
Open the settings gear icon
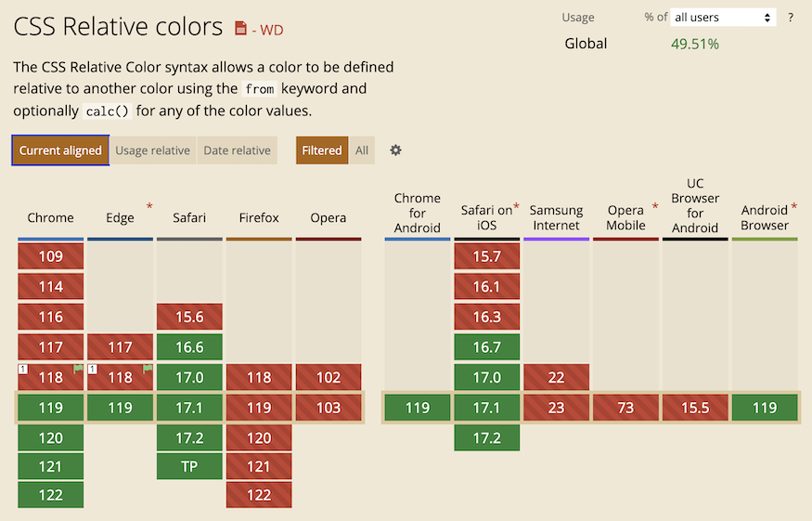395,150
